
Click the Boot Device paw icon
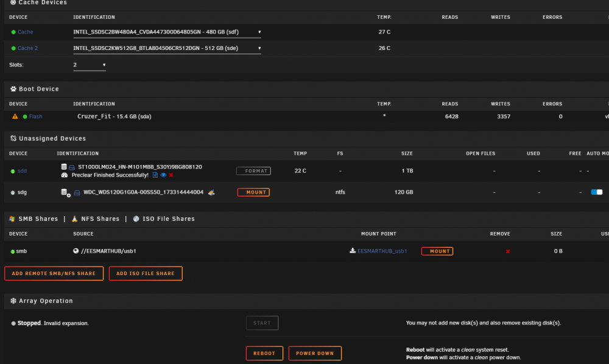tap(13, 89)
